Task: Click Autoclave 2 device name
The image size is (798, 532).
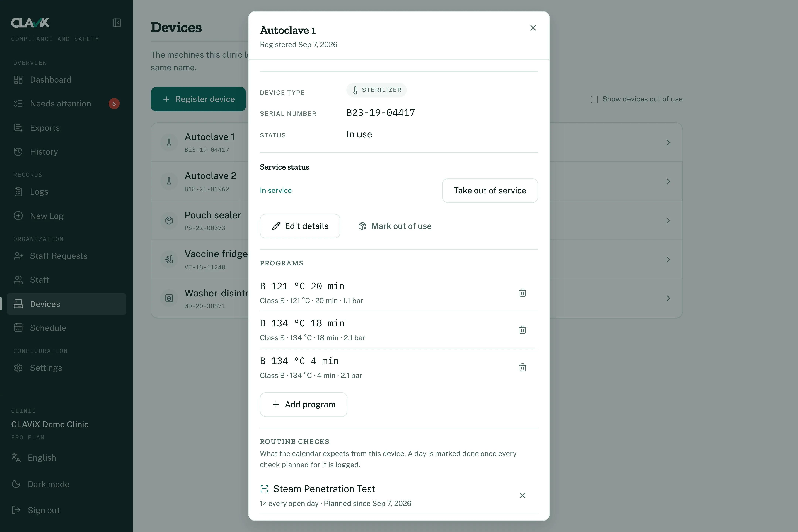Action: point(210,176)
